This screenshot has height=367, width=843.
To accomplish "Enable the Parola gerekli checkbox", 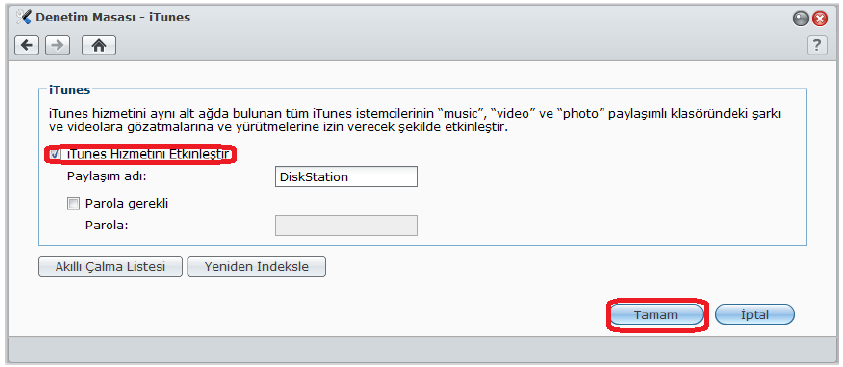I will [73, 203].
